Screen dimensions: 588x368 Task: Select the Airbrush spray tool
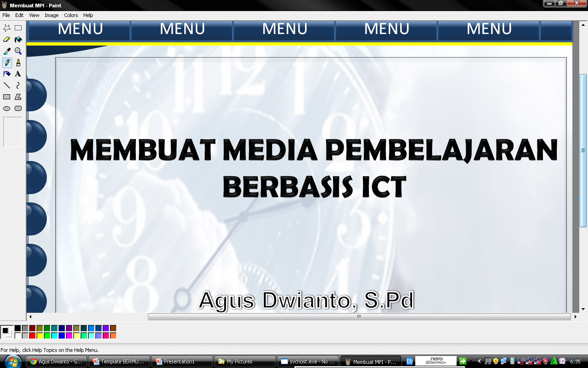[7, 74]
